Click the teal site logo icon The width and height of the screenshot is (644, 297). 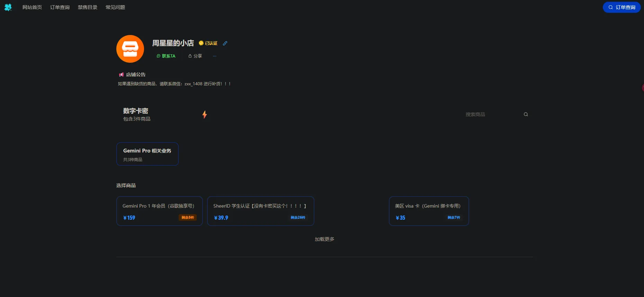pos(8,7)
